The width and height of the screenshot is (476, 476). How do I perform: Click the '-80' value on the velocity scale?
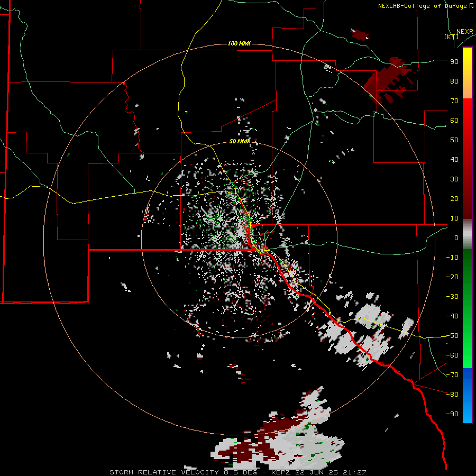[x=452, y=395]
